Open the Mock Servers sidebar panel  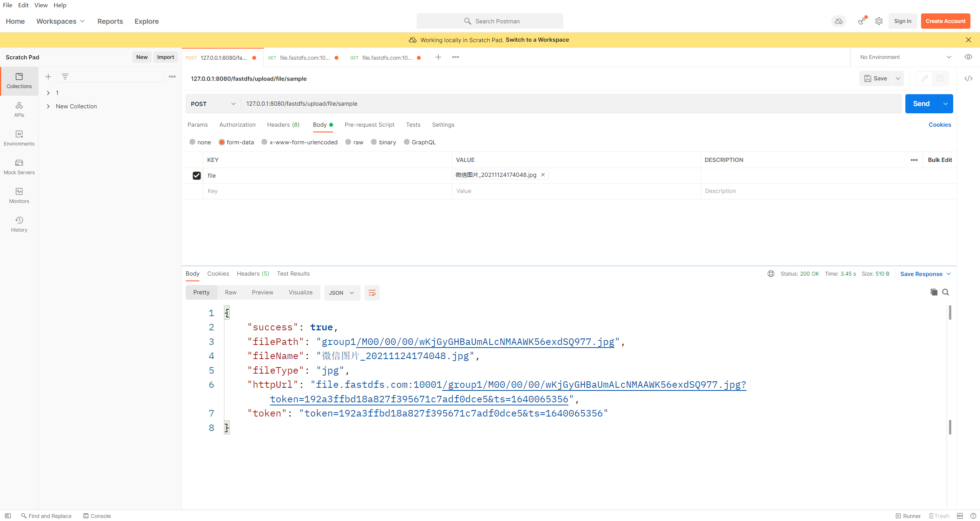coord(19,167)
